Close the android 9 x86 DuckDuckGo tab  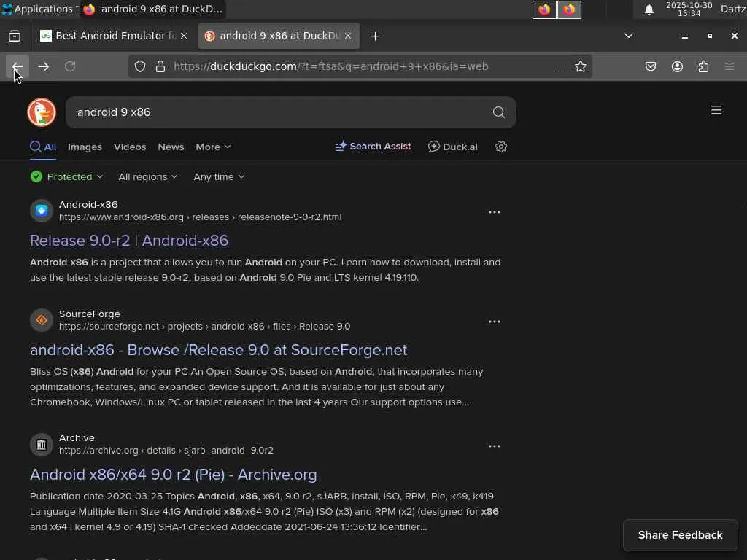[348, 36]
